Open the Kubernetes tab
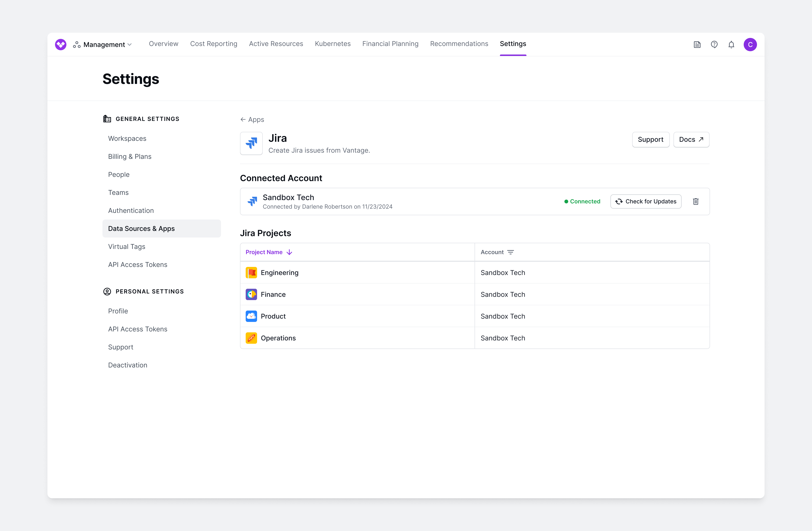Viewport: 812px width, 531px height. pos(332,44)
